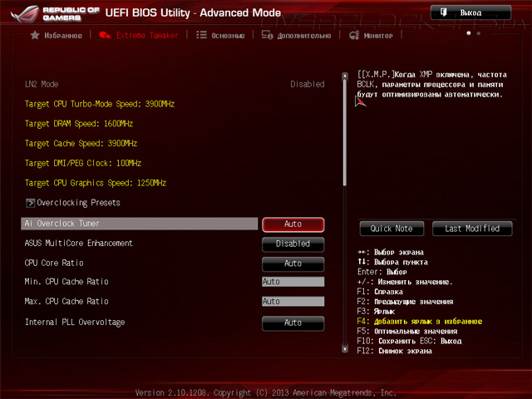The height and width of the screenshot is (399, 532).
Task: Open the ASUS MultiCore Enhancement Disabled dropdown
Action: pos(293,244)
